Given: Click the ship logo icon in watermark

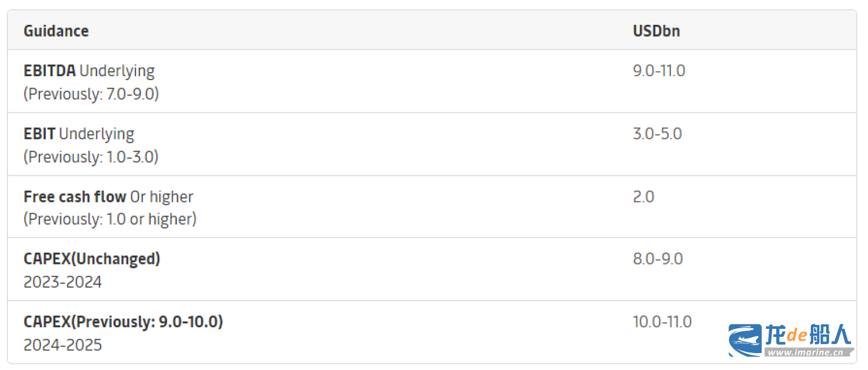Looking at the screenshot, I should [x=745, y=340].
